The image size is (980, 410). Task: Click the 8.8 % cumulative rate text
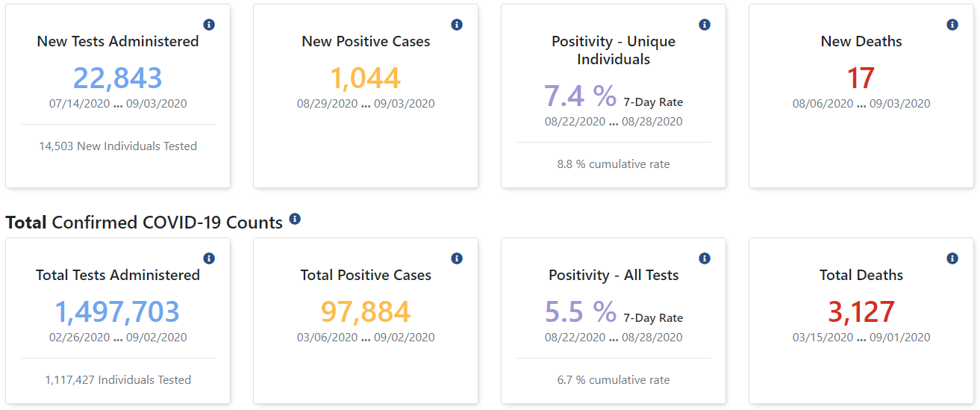pos(614,164)
